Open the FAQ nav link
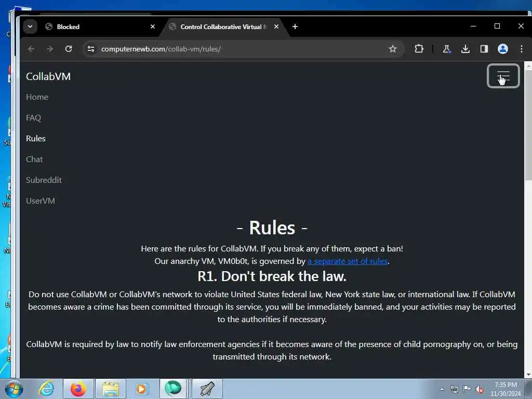Screen dimensions: 532x399 (33, 118)
